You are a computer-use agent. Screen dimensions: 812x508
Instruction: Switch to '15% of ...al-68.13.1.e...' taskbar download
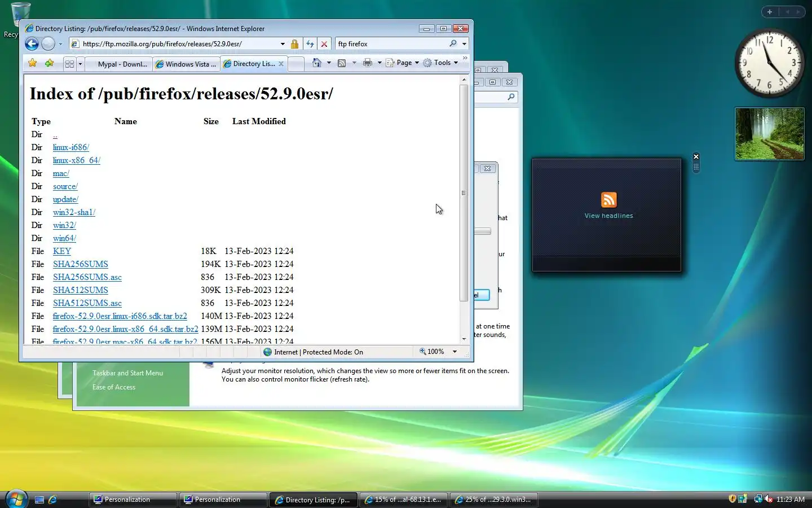pyautogui.click(x=403, y=500)
